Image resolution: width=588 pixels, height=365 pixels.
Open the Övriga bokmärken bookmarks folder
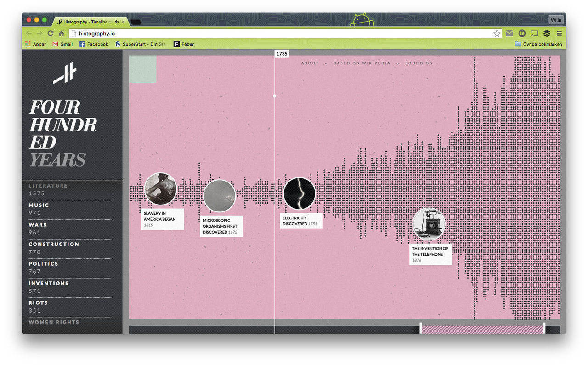(x=538, y=44)
